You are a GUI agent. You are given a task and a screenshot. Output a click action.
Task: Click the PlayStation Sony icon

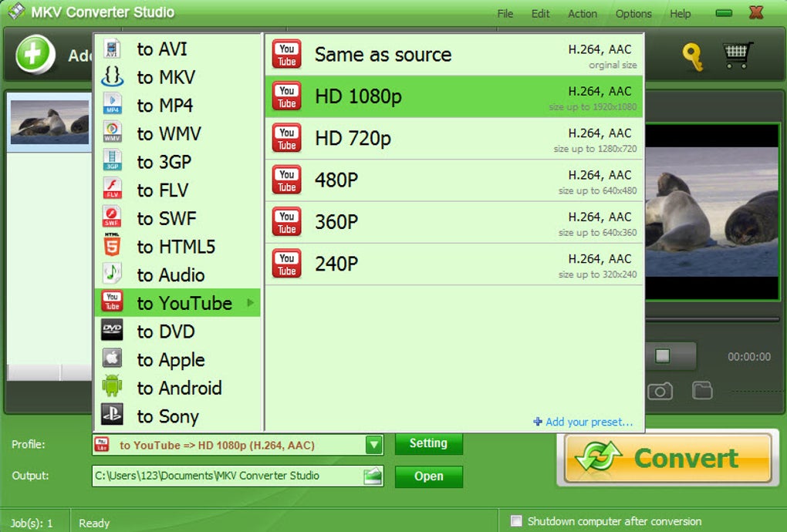112,415
